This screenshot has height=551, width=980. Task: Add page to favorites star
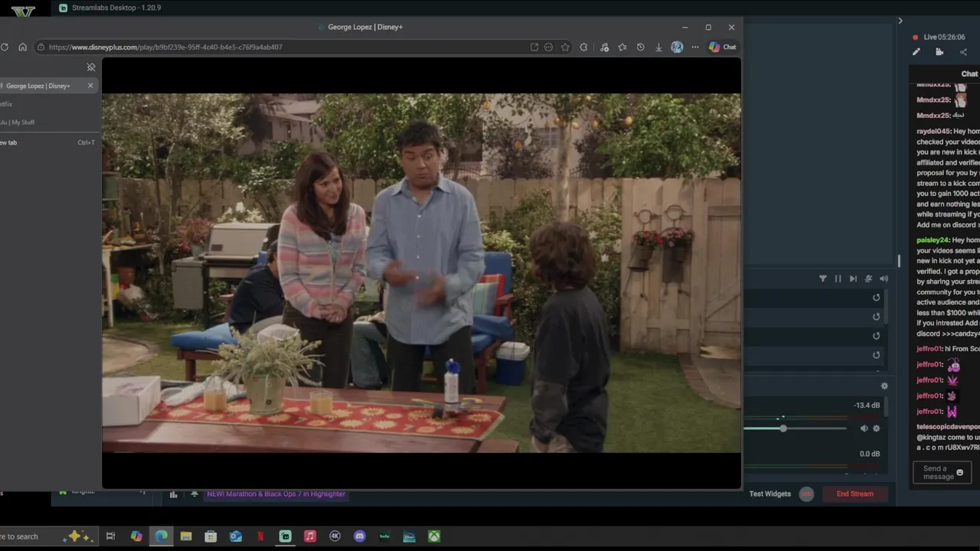565,47
